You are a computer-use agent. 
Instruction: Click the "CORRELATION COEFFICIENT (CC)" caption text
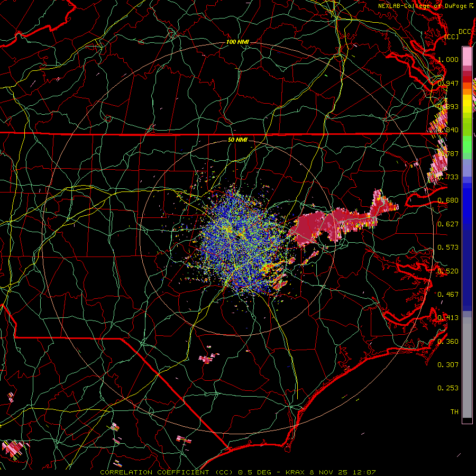click(167, 472)
